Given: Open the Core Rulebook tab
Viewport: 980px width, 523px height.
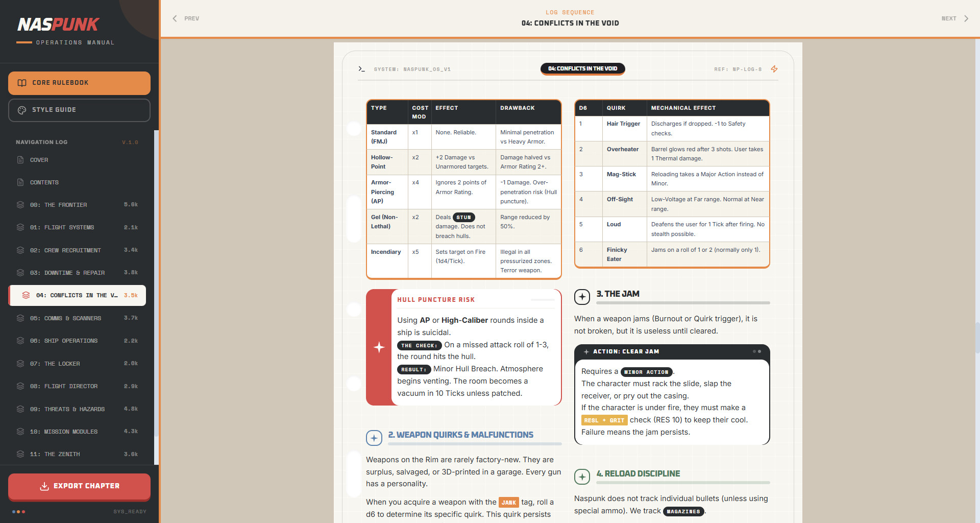Looking at the screenshot, I should click(79, 83).
